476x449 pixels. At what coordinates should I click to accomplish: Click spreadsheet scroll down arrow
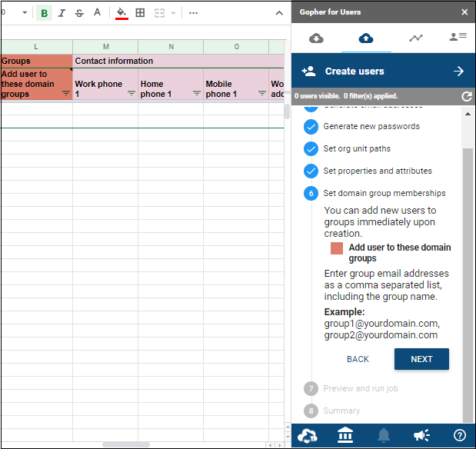288,437
